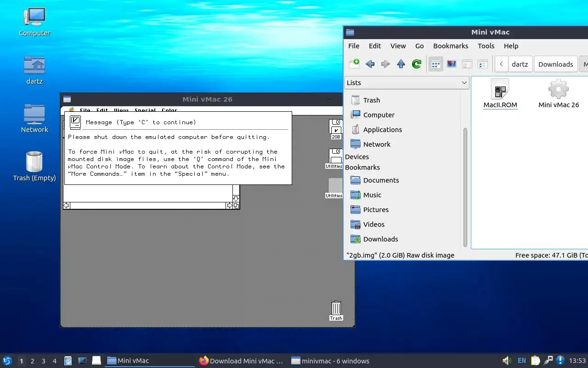This screenshot has width=588, height=368.
Task: Switch to virtual desktop 3
Action: point(44,361)
